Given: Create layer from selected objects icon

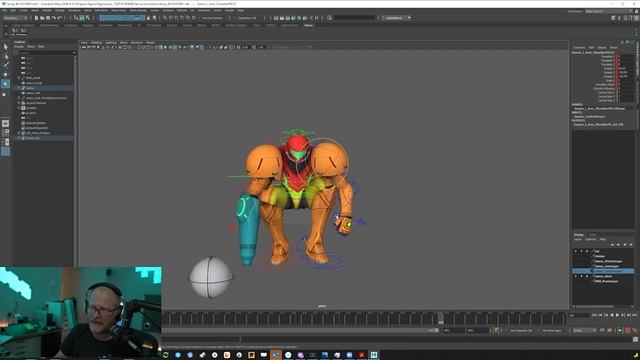Looking at the screenshot, I should coord(631,244).
